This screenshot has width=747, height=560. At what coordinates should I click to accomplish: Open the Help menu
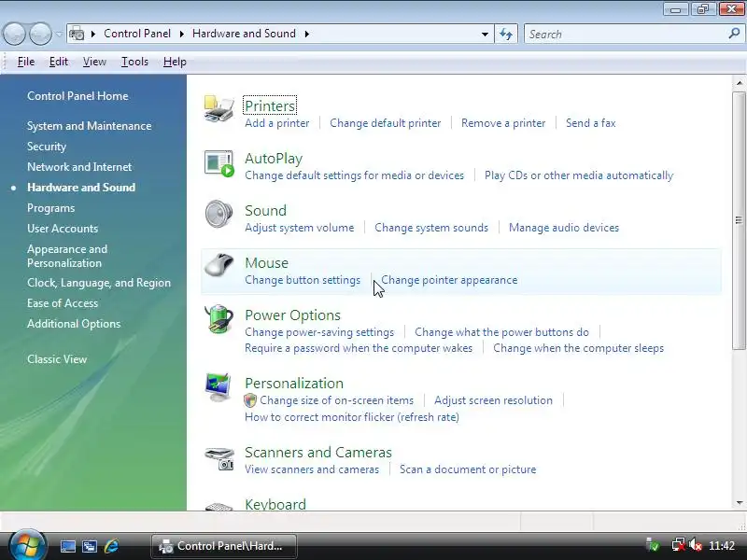click(x=175, y=62)
